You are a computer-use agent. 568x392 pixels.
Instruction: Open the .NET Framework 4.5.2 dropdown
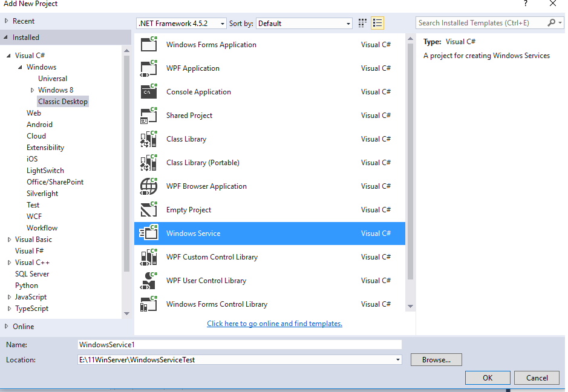coord(181,24)
